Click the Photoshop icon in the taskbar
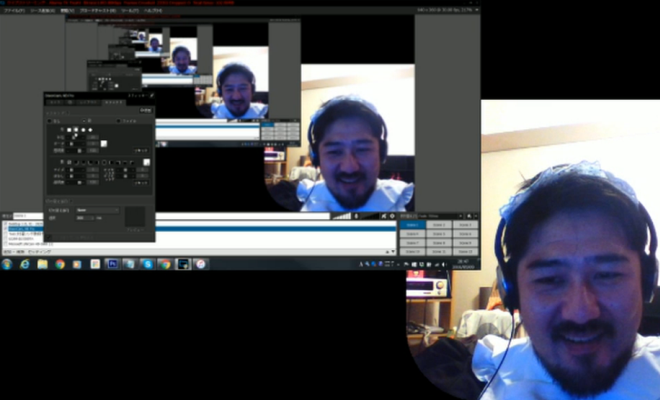 point(111,264)
